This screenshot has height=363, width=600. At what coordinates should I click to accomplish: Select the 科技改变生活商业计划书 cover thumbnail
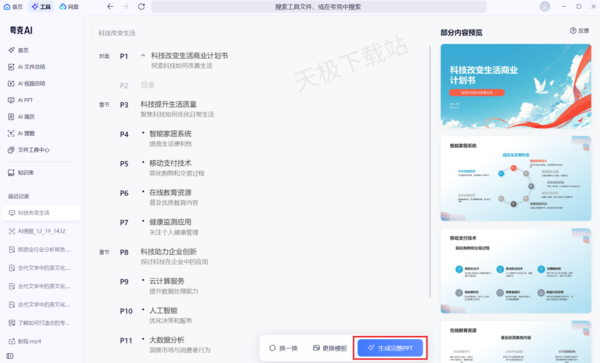516,86
